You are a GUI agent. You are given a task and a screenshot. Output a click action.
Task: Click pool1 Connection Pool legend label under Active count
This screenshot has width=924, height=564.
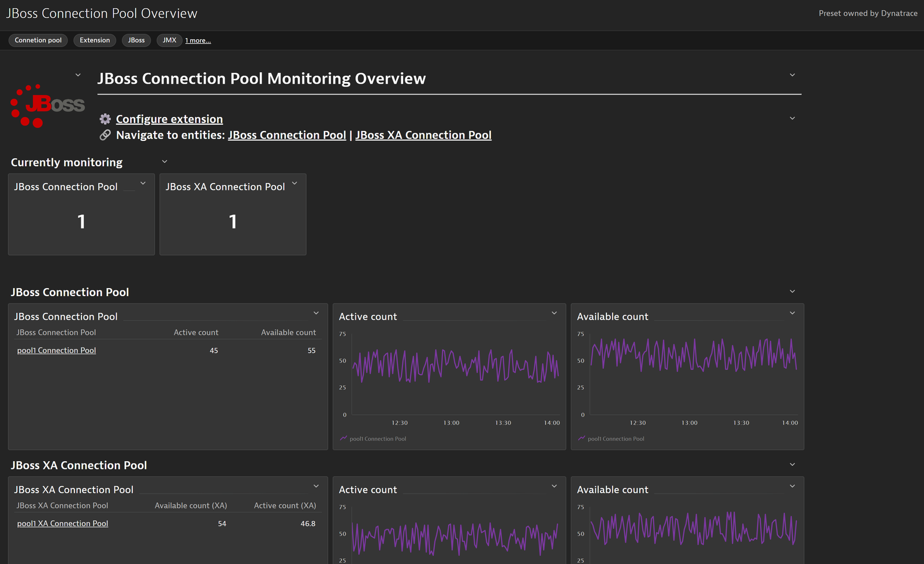[x=378, y=439]
